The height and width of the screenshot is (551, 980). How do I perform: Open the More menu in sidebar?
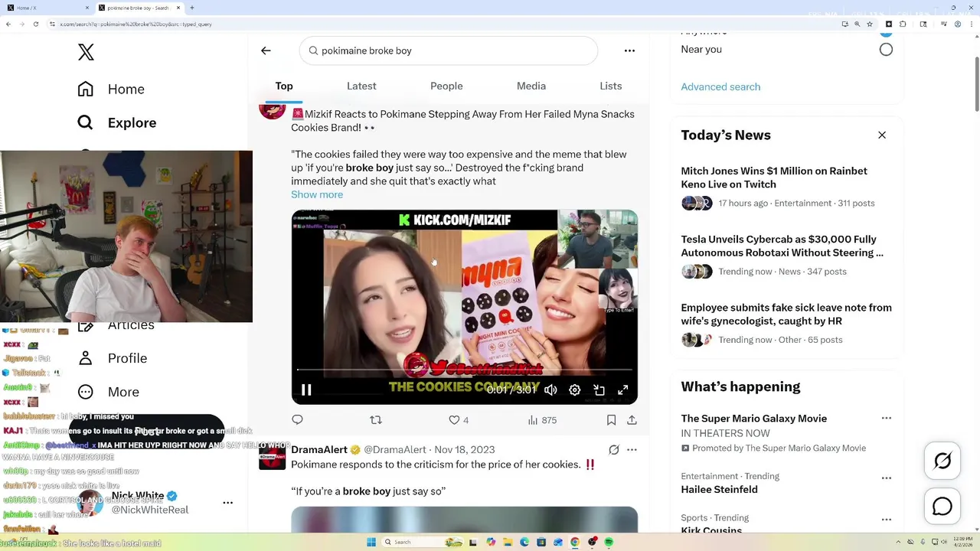pyautogui.click(x=108, y=392)
